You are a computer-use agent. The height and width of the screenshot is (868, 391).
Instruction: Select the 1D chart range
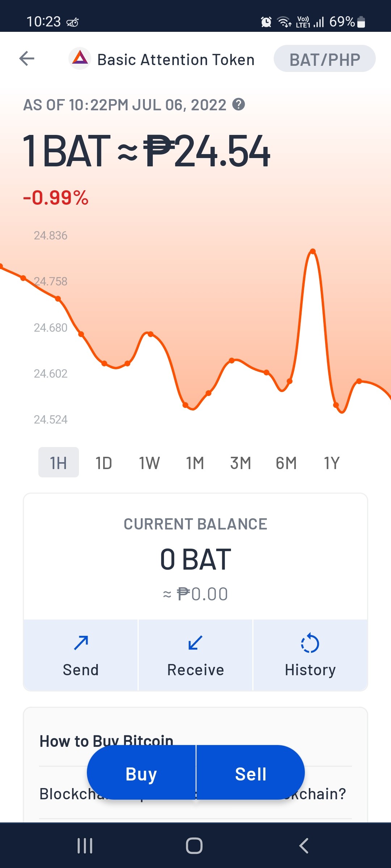104,463
